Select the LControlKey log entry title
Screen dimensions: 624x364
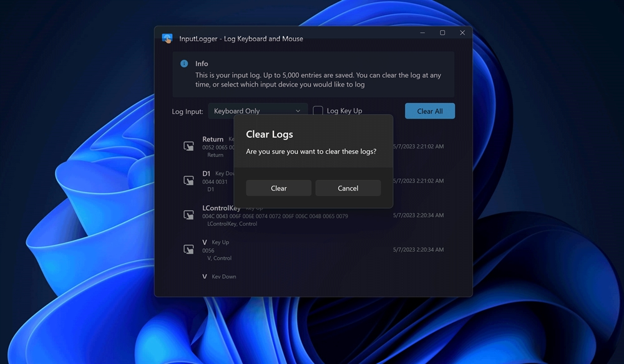[x=222, y=208]
